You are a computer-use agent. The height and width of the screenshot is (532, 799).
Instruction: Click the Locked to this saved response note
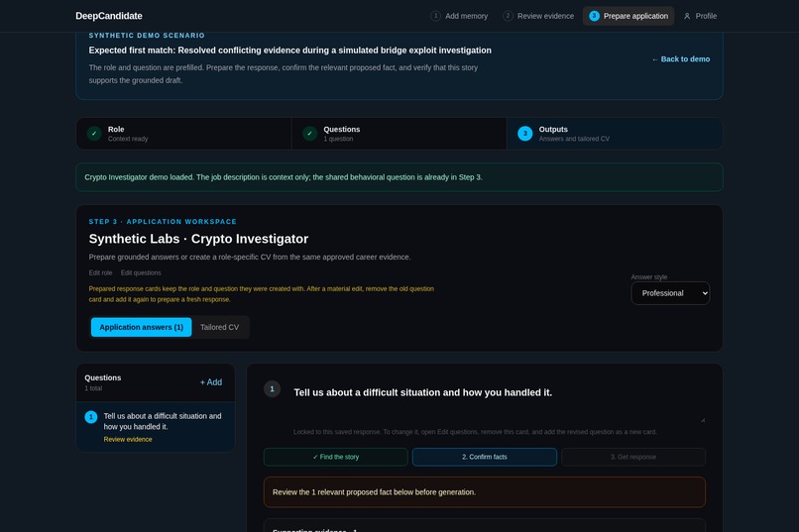coord(475,432)
